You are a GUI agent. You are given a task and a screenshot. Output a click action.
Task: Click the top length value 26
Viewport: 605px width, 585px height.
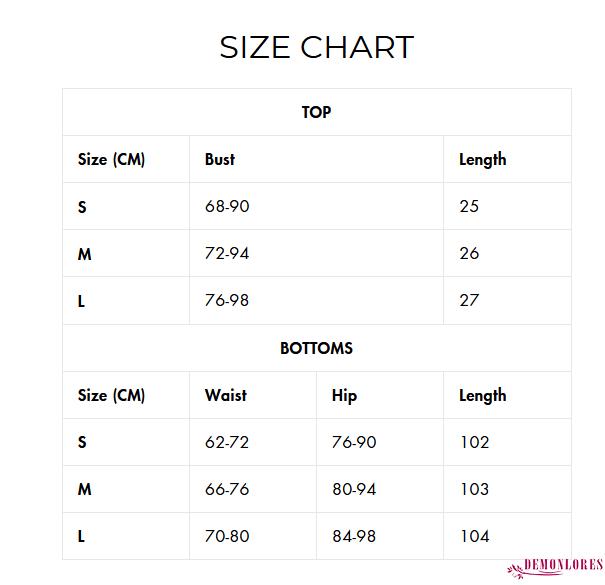(469, 253)
